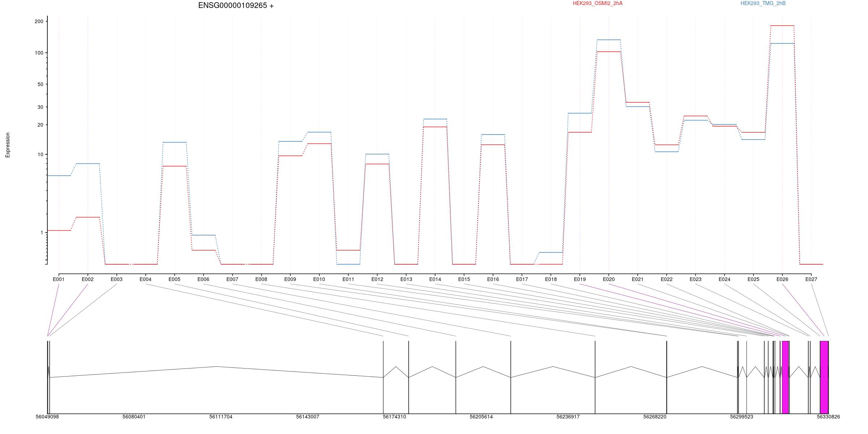This screenshot has width=868, height=434.
Task: Click exon label E003
Action: [x=116, y=279]
